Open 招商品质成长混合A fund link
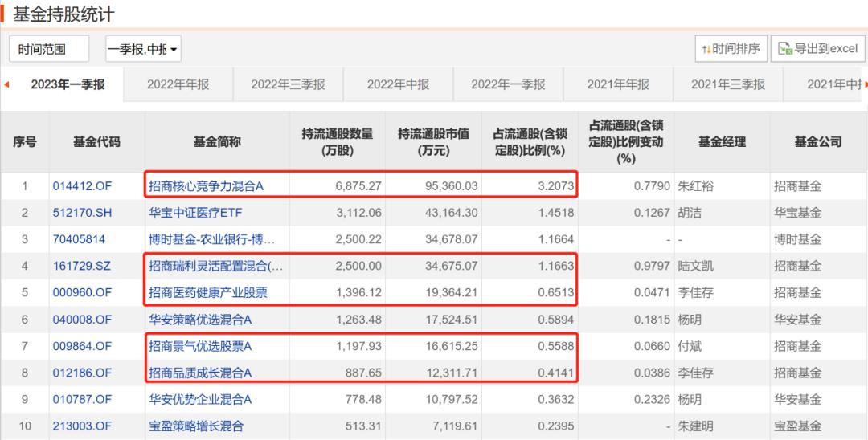Viewport: 868px width, 440px height. [200, 373]
